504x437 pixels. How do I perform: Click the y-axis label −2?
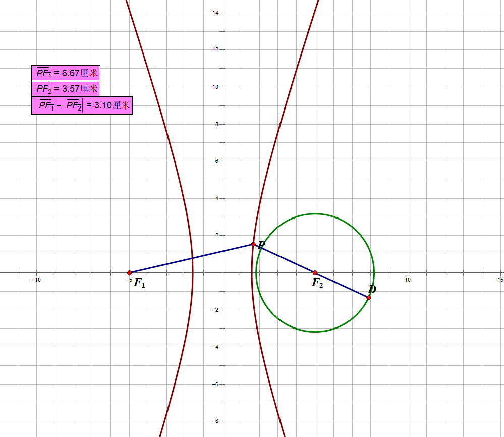click(x=215, y=310)
